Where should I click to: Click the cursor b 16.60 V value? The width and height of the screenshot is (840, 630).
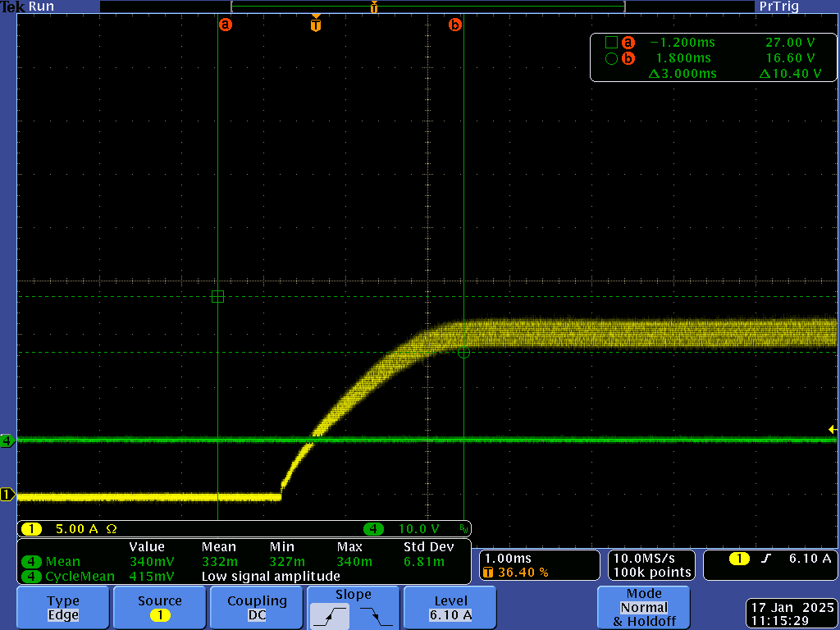790,58
